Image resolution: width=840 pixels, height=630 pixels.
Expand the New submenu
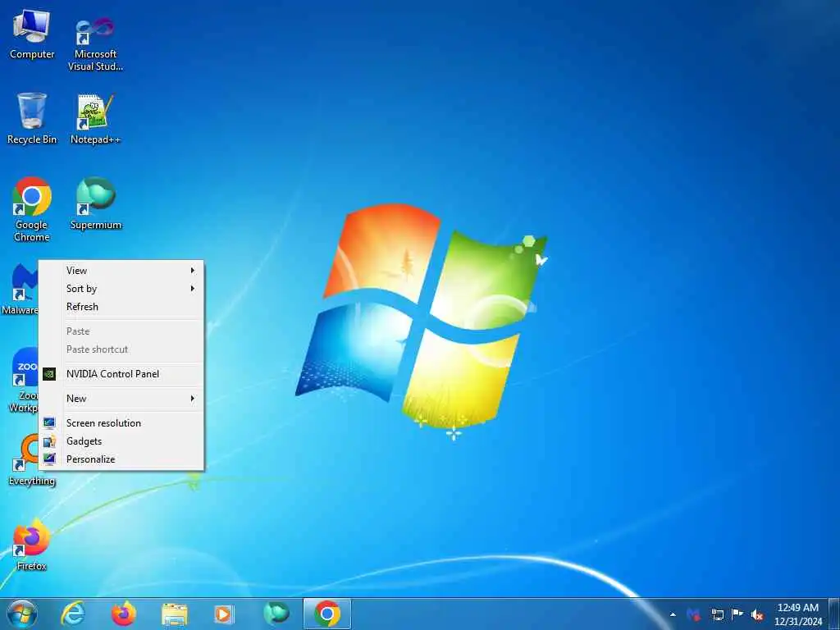coord(121,399)
